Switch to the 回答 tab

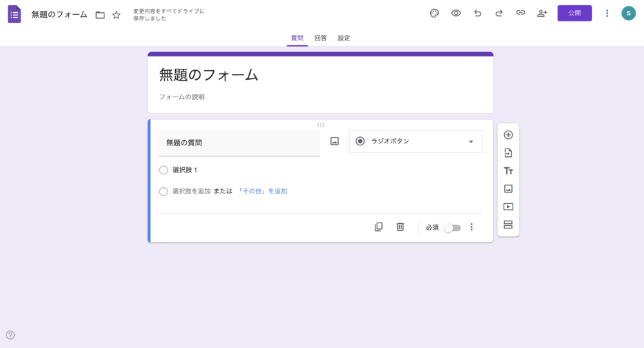320,38
